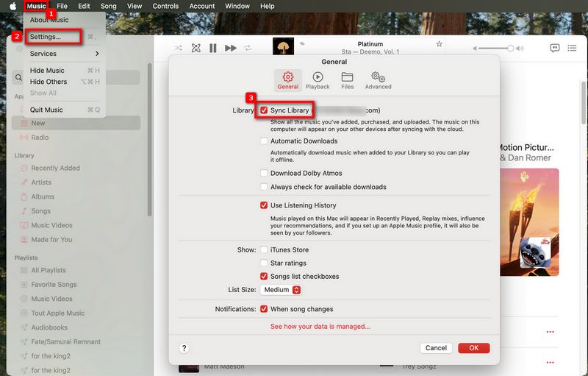This screenshot has width=588, height=376.
Task: Click the Autoplay infinity-style icon
Action: click(196, 48)
